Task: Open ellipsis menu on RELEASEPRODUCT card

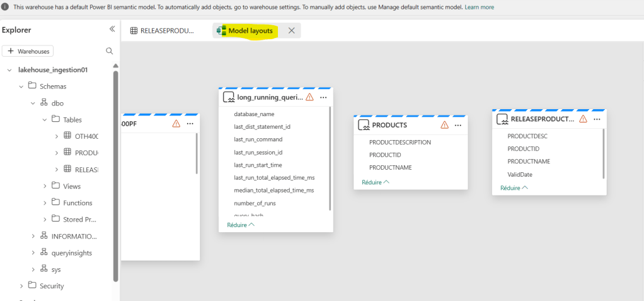Action: [x=597, y=119]
